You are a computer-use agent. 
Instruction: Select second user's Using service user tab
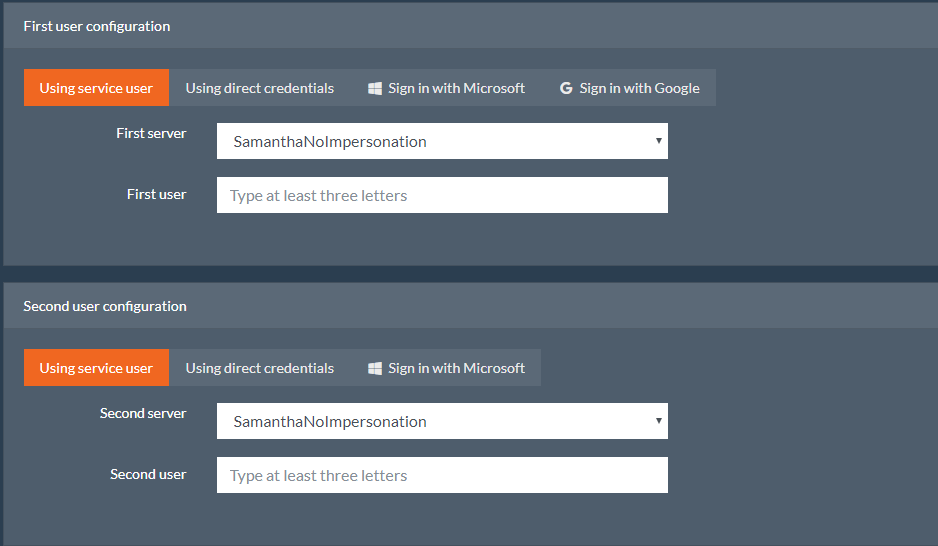96,368
